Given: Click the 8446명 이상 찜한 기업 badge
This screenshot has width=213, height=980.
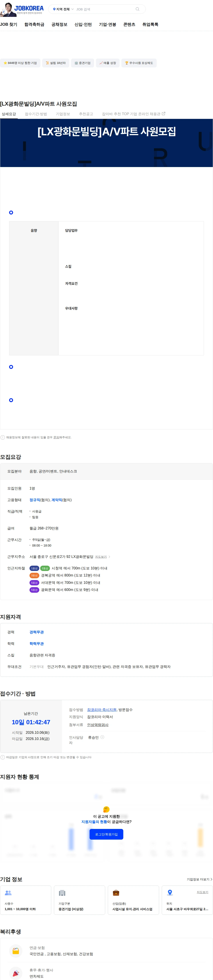Looking at the screenshot, I should [x=20, y=63].
